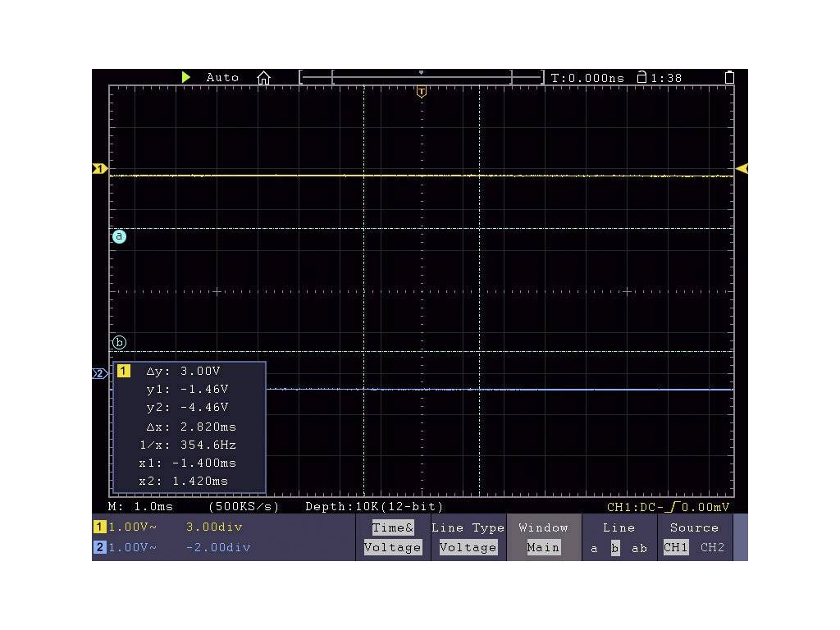Click Main under Window menu
840x630 pixels.
point(543,547)
